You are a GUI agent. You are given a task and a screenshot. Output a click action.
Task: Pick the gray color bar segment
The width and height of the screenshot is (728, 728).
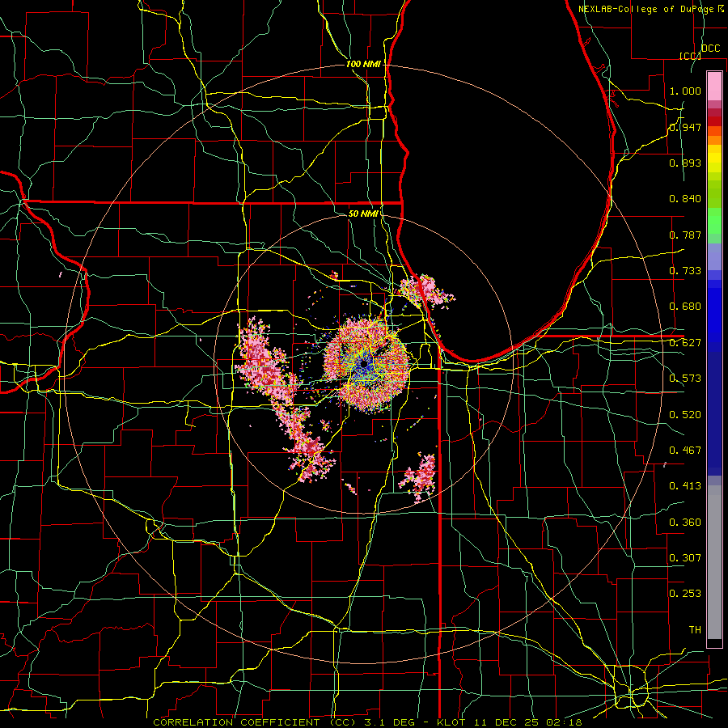coord(714,562)
